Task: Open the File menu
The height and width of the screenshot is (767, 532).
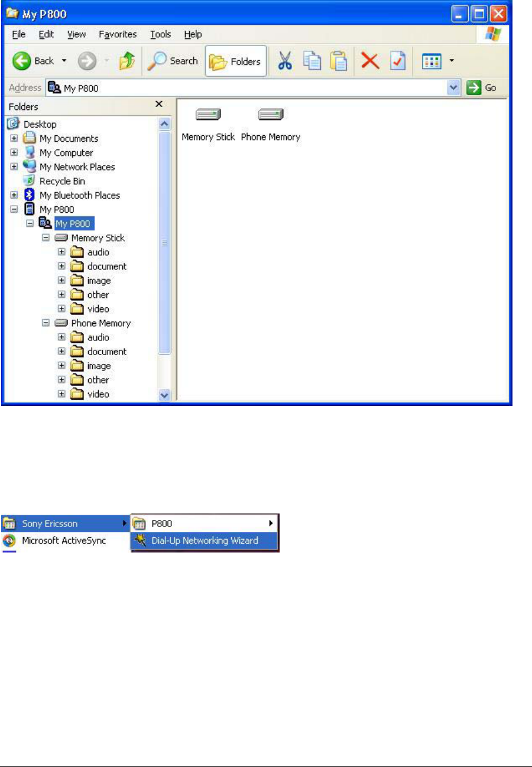Action: 19,34
